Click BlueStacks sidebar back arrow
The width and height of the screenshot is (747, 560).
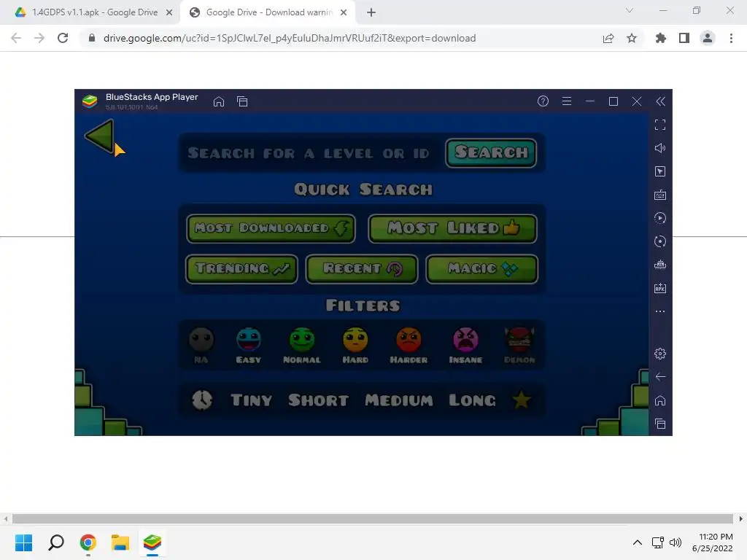tap(660, 377)
